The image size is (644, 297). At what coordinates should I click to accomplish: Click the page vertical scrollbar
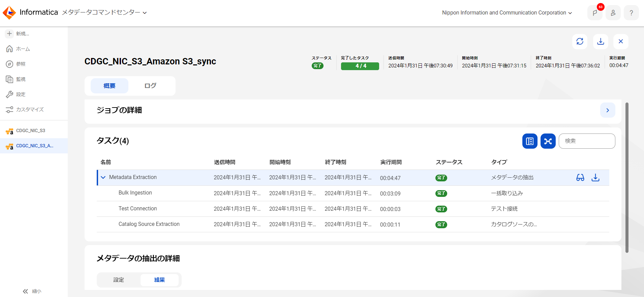[x=627, y=178]
